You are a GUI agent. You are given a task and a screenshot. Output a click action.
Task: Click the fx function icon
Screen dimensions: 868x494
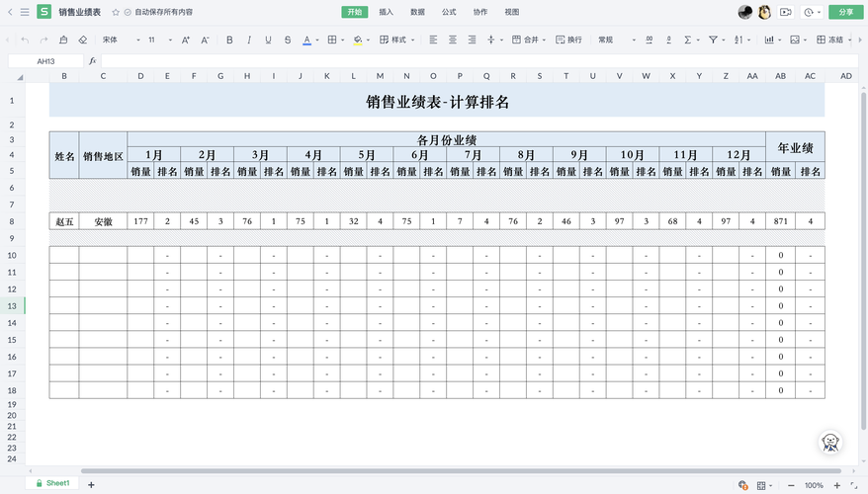(93, 61)
